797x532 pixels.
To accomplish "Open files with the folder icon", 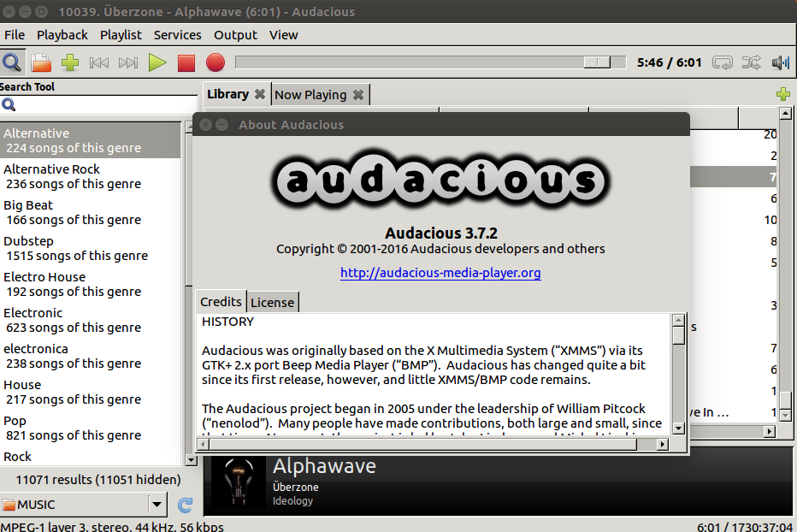I will (41, 62).
